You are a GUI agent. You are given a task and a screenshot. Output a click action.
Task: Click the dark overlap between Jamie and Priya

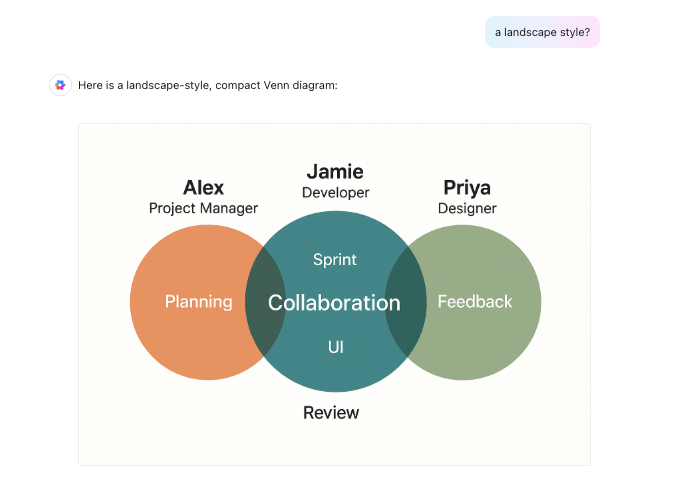pos(406,302)
